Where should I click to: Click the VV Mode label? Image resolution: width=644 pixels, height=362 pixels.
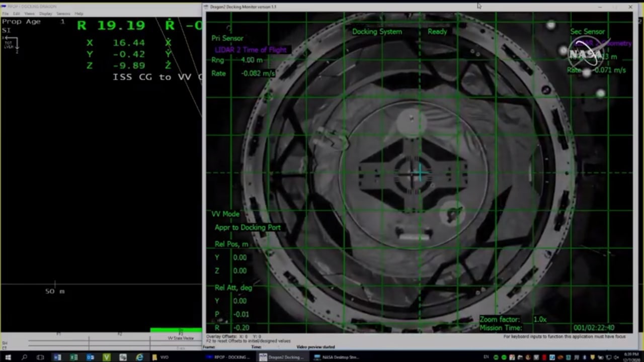tap(225, 214)
